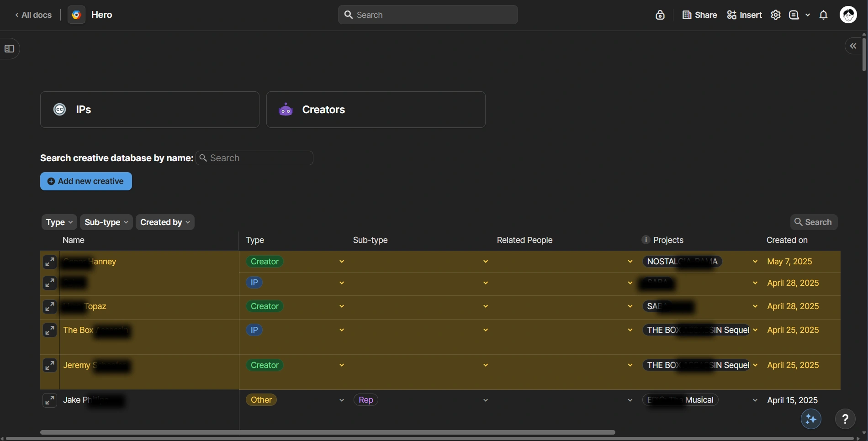Expand the Jake row to full view
868x441 pixels.
[49, 400]
